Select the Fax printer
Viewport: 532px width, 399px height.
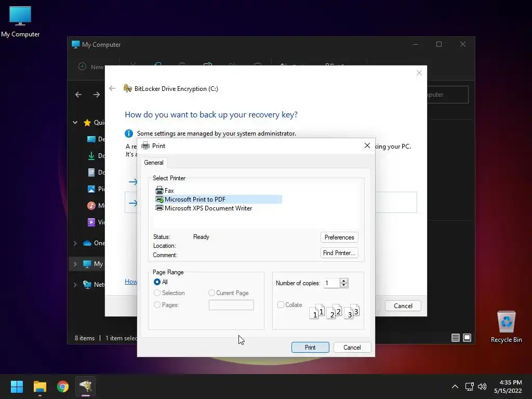tap(165, 190)
